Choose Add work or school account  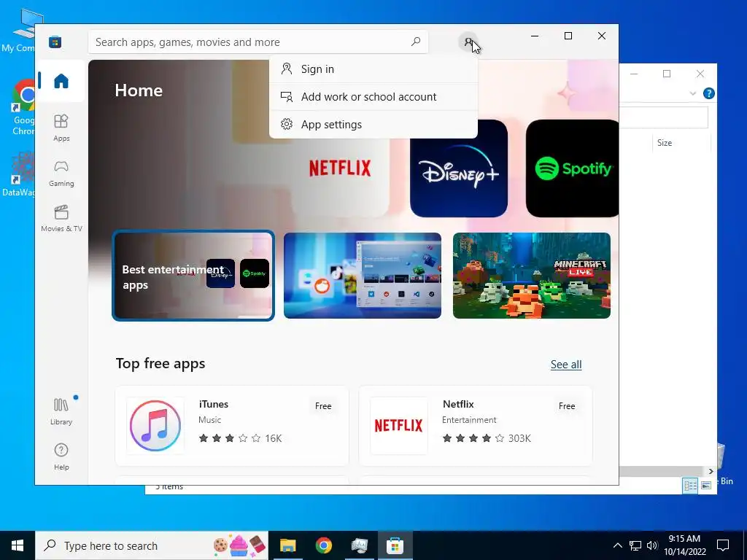point(373,97)
